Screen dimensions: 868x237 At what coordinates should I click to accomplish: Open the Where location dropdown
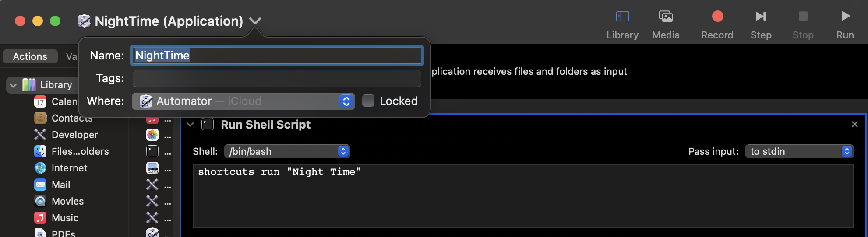tap(243, 101)
